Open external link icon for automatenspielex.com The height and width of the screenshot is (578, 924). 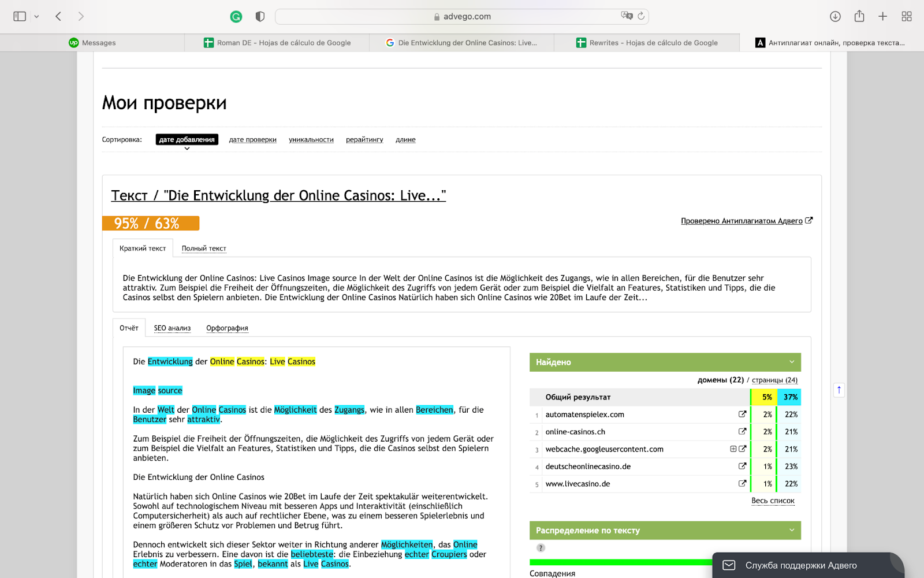(x=742, y=414)
